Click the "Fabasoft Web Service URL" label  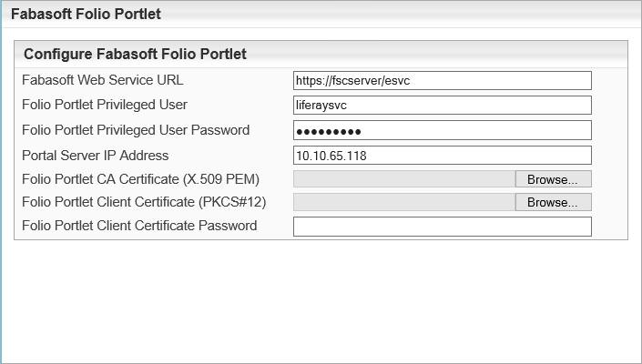click(102, 80)
